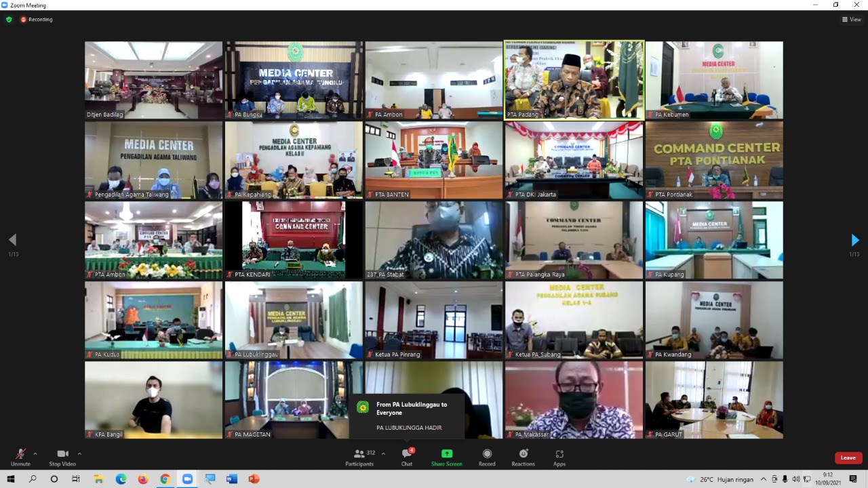Open the View layout menu
This screenshot has width=868, height=488.
click(851, 20)
